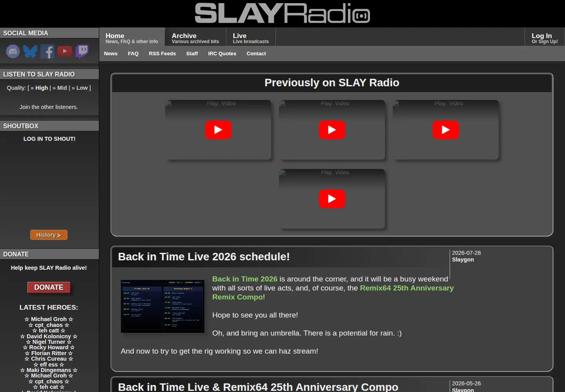Select News in the submenu
This screenshot has height=392, width=565.
coord(111,54)
